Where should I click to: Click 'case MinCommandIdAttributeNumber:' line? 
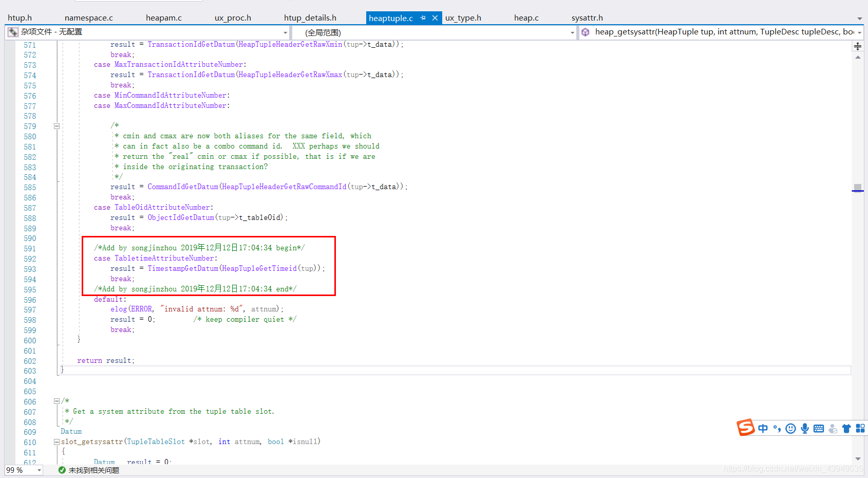click(162, 96)
